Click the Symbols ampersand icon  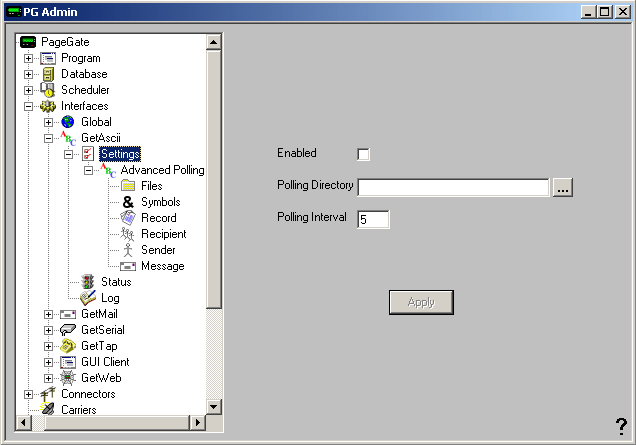(128, 202)
